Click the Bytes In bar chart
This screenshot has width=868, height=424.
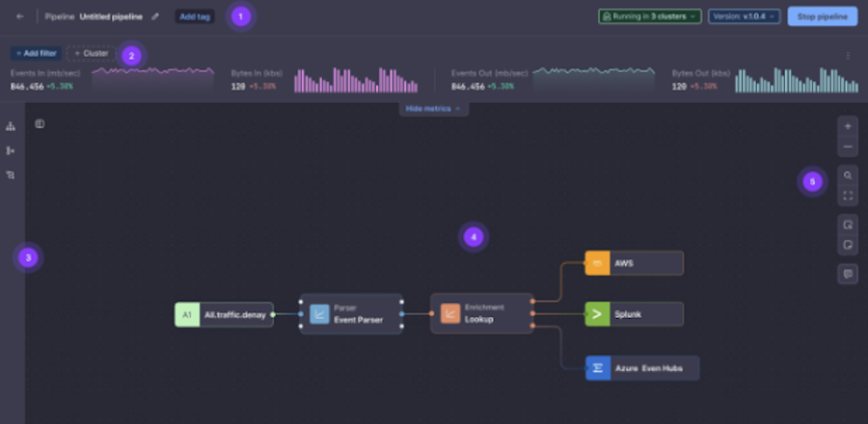(x=356, y=80)
